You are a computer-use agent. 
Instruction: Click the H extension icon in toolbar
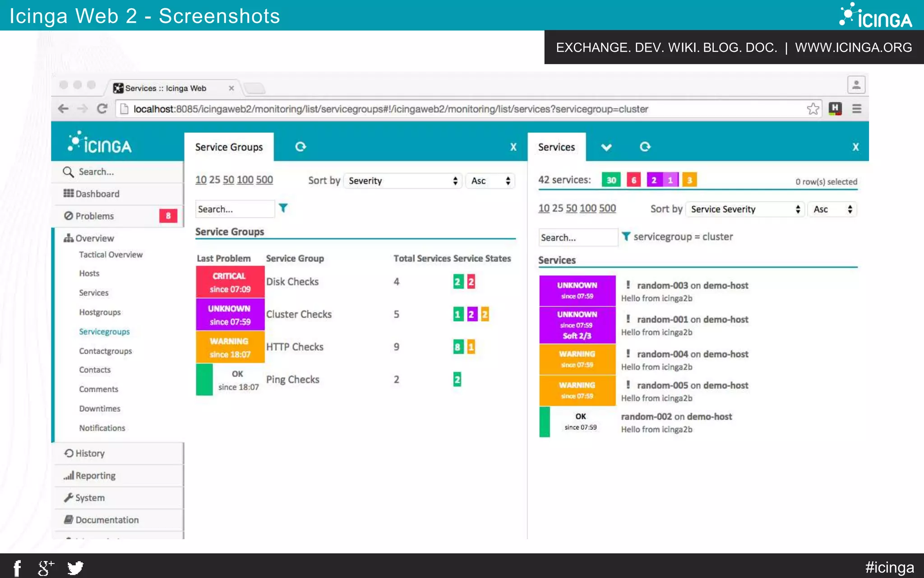835,109
